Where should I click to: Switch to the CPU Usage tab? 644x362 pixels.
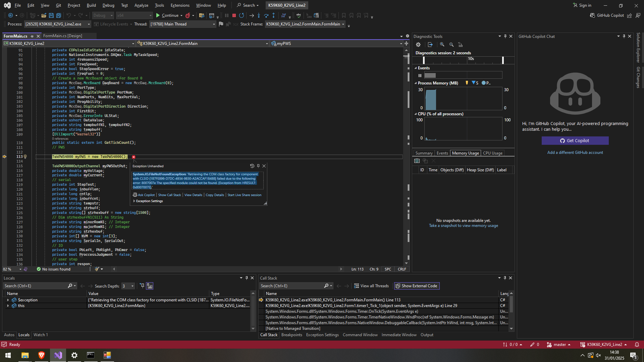click(492, 153)
